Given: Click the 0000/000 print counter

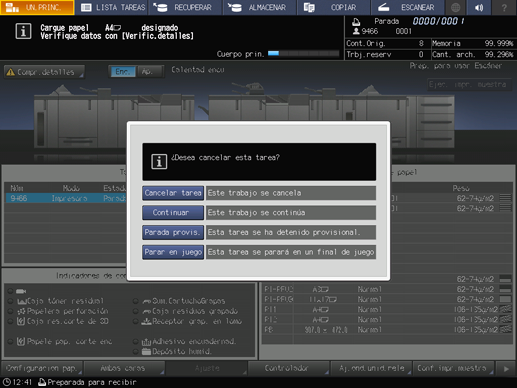Looking at the screenshot, I should [438, 21].
